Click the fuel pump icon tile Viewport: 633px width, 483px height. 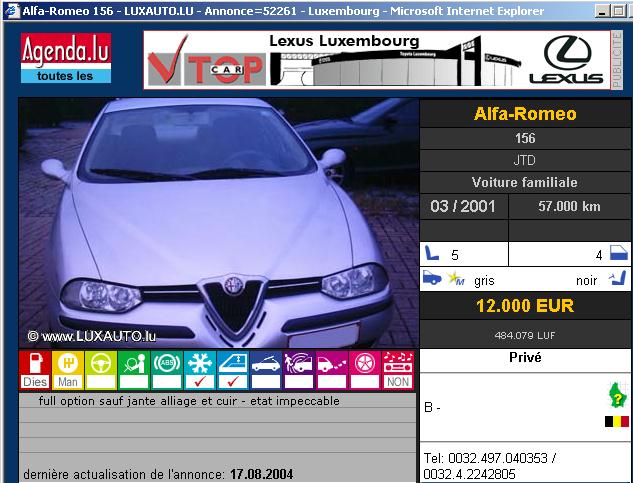pyautogui.click(x=35, y=362)
